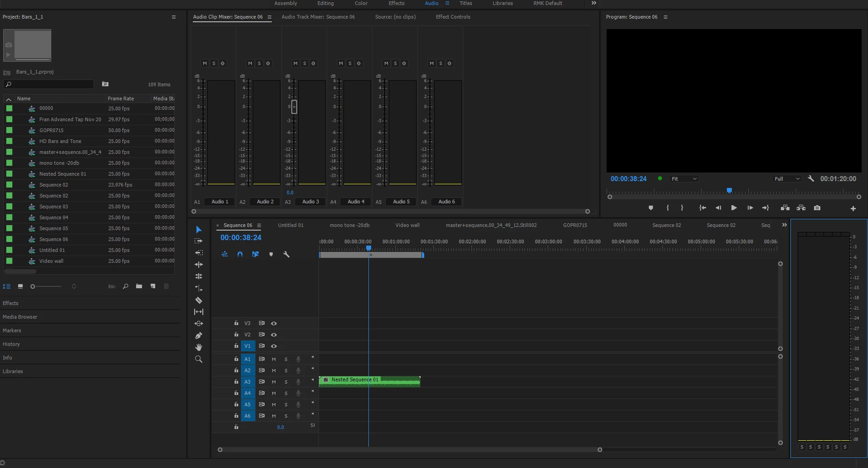Open the button editor plus icon

[853, 208]
